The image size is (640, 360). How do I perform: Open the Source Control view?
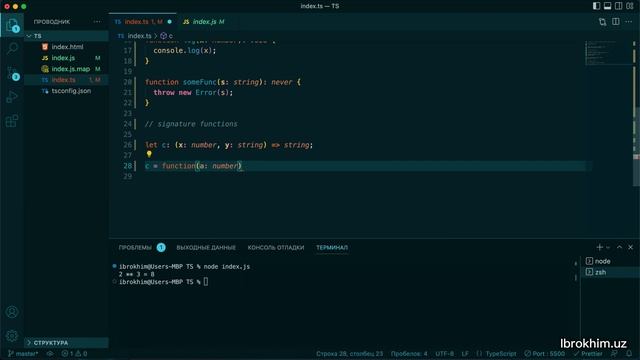[x=12, y=73]
